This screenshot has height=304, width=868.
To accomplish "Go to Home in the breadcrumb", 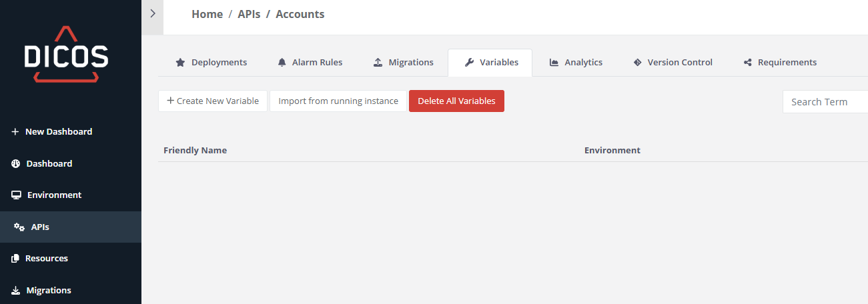I will coord(207,14).
